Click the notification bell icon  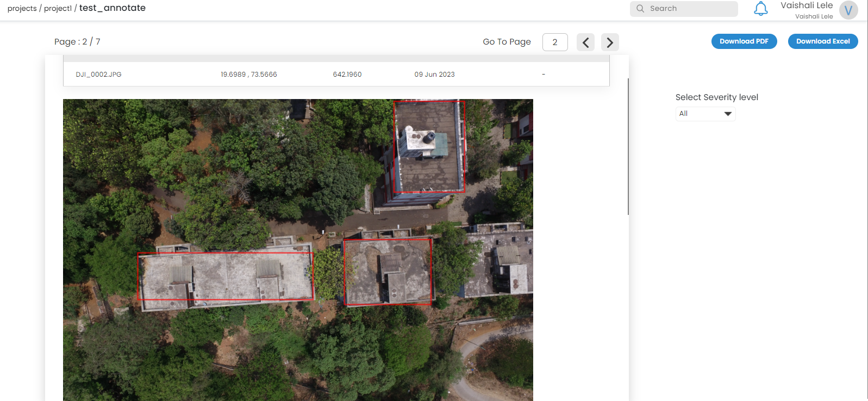point(760,9)
